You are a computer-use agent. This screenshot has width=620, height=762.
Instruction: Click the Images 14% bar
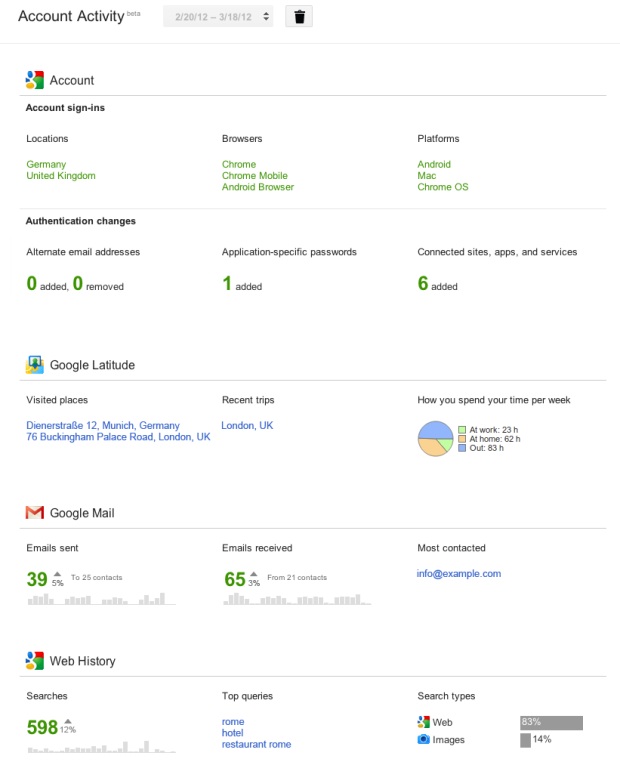click(x=525, y=740)
